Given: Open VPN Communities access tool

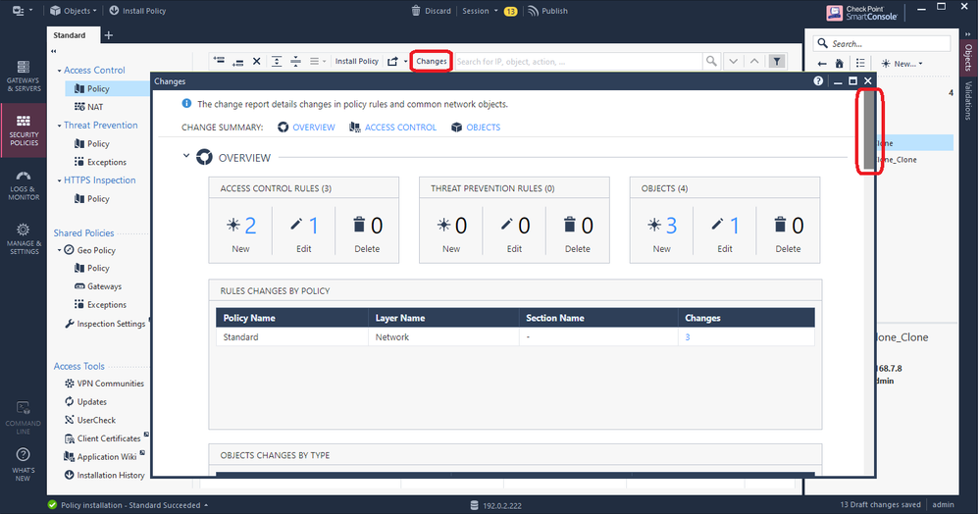Looking at the screenshot, I should pos(104,384).
